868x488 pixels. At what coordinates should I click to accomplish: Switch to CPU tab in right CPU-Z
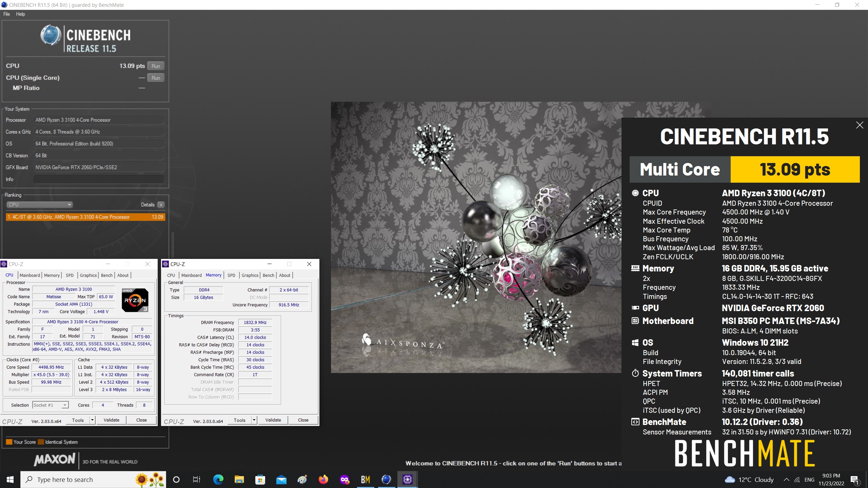tap(171, 275)
